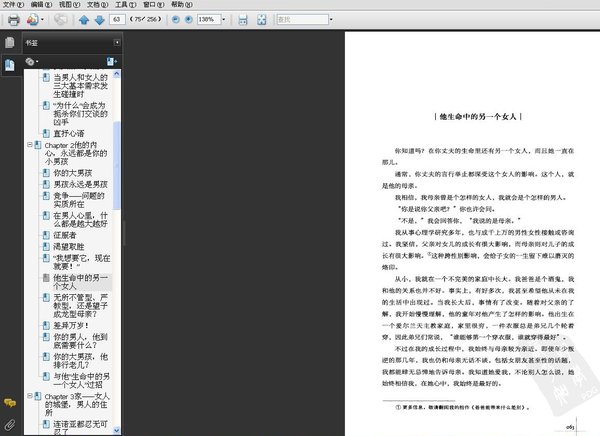Select the Bookmarks panel icon in sidebar
Viewport: 600px width, 436px height.
(x=10, y=65)
